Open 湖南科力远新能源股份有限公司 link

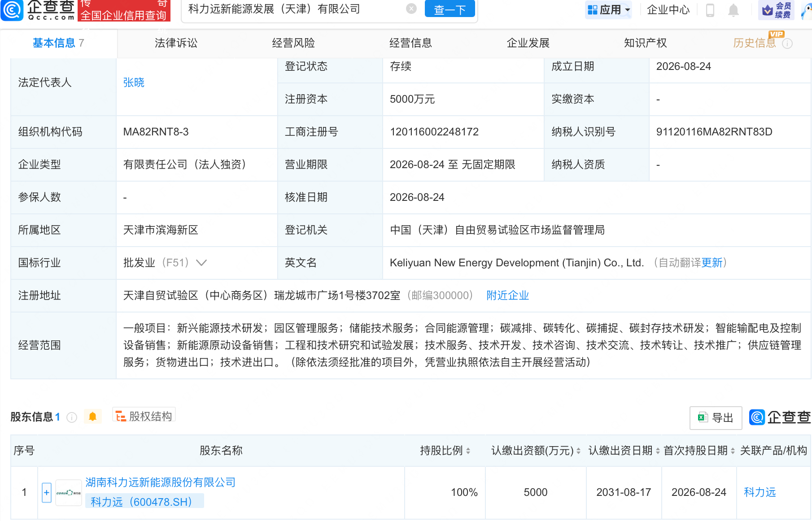point(161,482)
